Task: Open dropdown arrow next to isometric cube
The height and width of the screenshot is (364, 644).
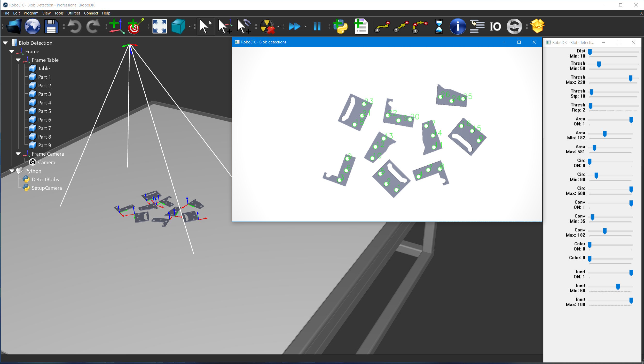Action: [190, 26]
